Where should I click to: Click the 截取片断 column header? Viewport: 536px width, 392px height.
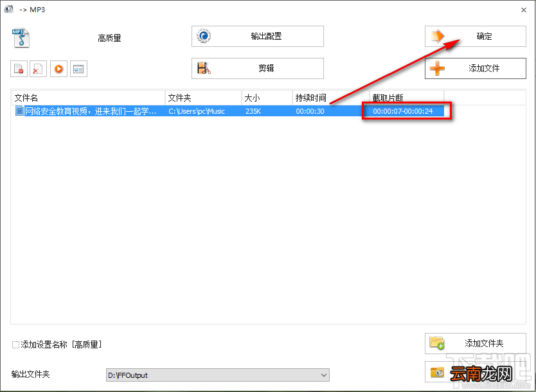click(x=407, y=98)
